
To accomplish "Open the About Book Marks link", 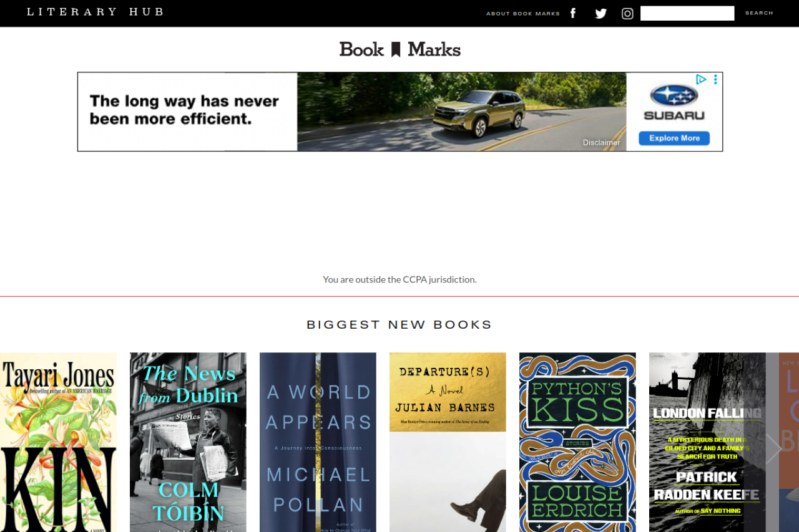I will 523,14.
